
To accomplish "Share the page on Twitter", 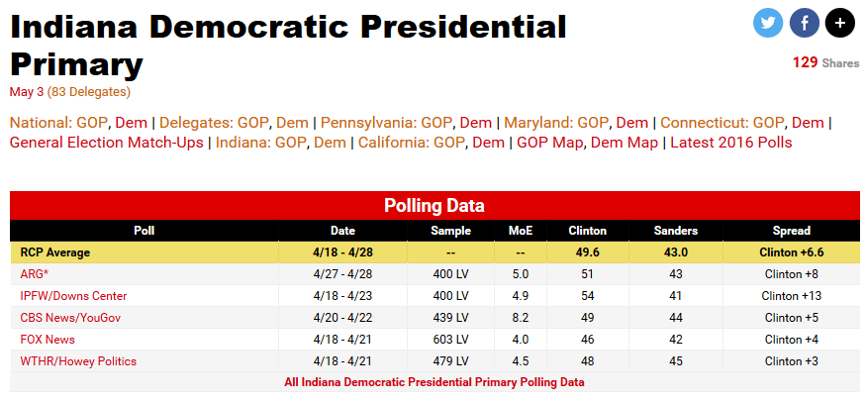I will pos(768,23).
